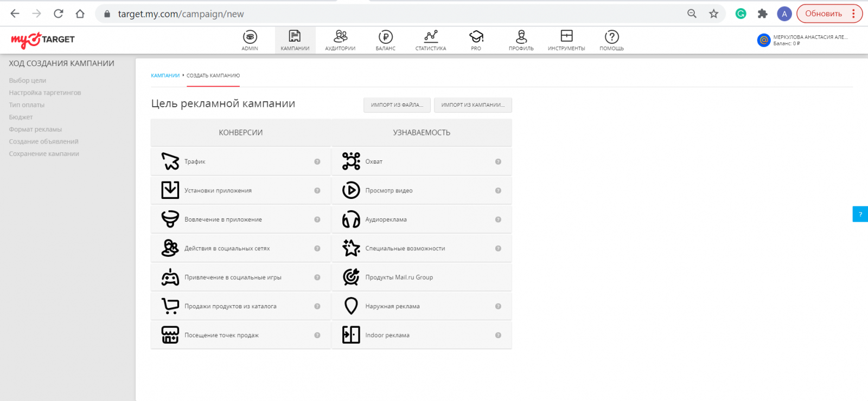Select the Посещение точек продаж store icon
The image size is (868, 401).
[170, 335]
